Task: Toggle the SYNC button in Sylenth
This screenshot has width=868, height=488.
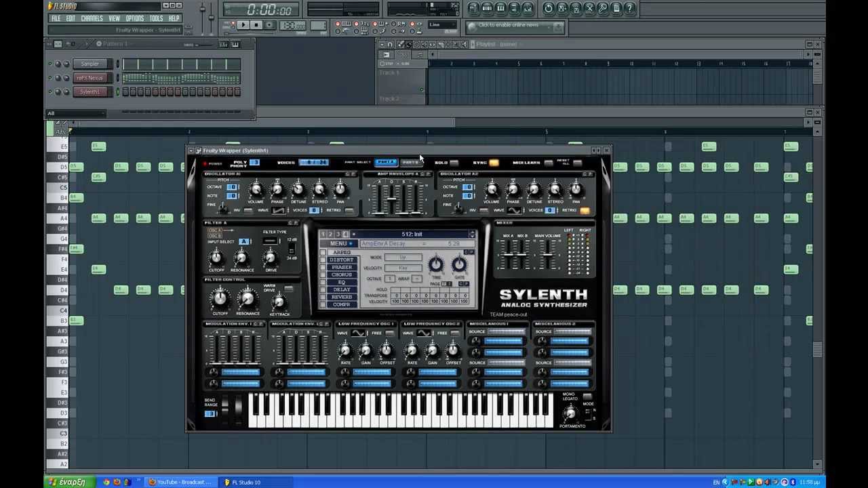Action: coord(494,163)
